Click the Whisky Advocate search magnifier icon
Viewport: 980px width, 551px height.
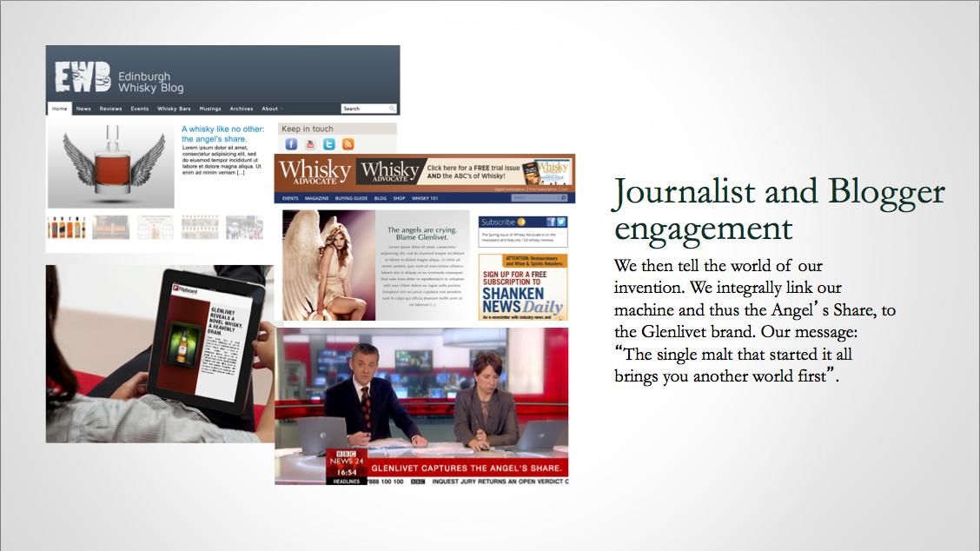(x=563, y=197)
